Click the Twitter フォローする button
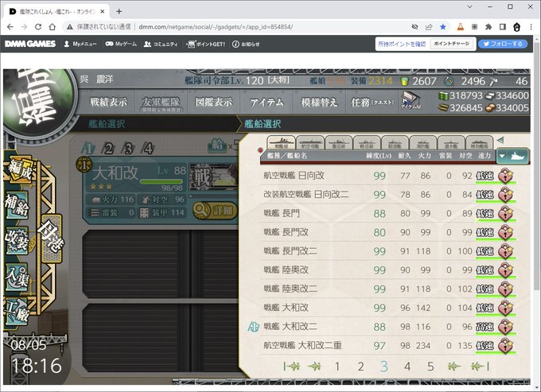Screen dimensions: 541x392 click(x=503, y=44)
